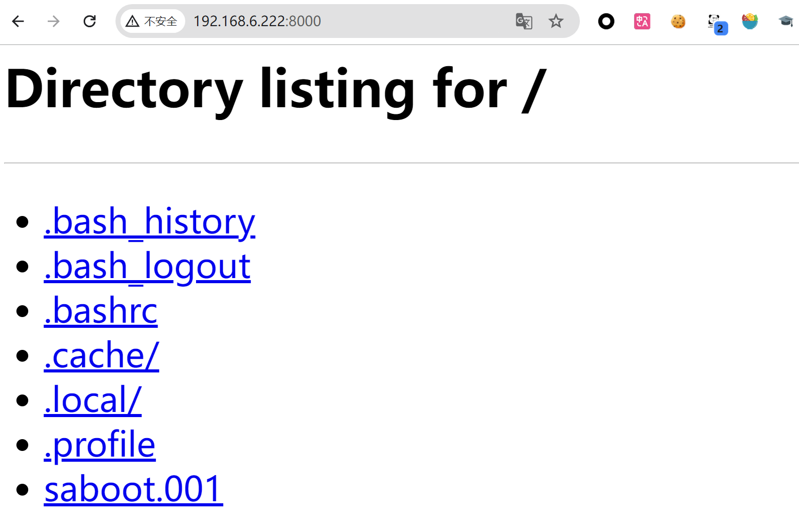Open the graduation cap extension icon

coord(786,21)
